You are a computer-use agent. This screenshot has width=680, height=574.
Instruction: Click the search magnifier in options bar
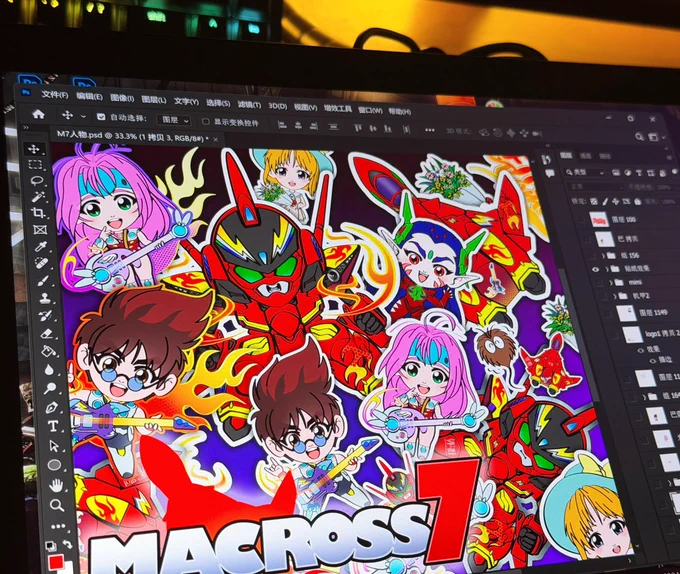click(639, 137)
